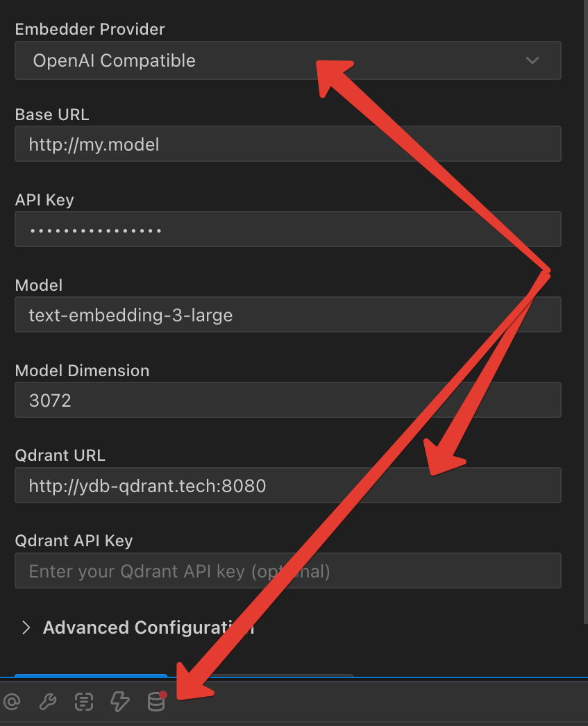Open the wrench tools icon
The image size is (588, 726).
47,702
